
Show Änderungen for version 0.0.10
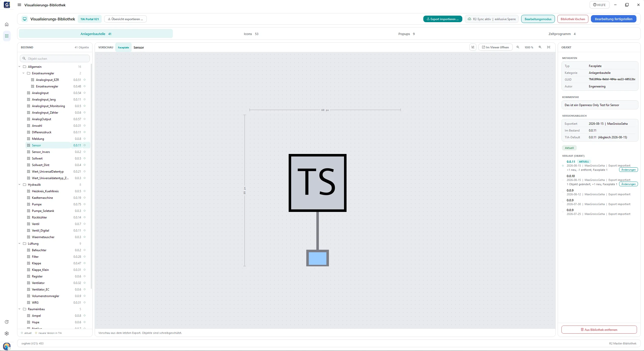pyautogui.click(x=628, y=184)
